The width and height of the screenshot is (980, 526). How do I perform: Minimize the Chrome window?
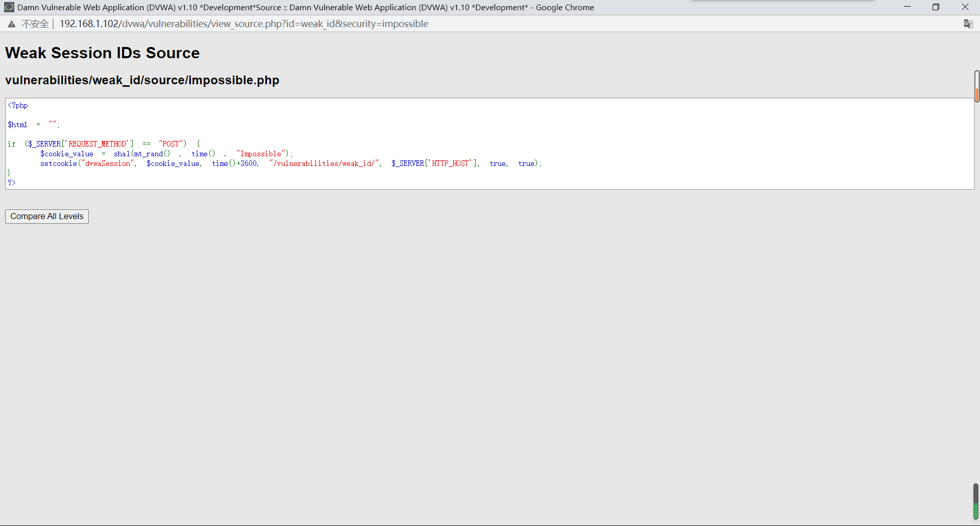pyautogui.click(x=907, y=7)
